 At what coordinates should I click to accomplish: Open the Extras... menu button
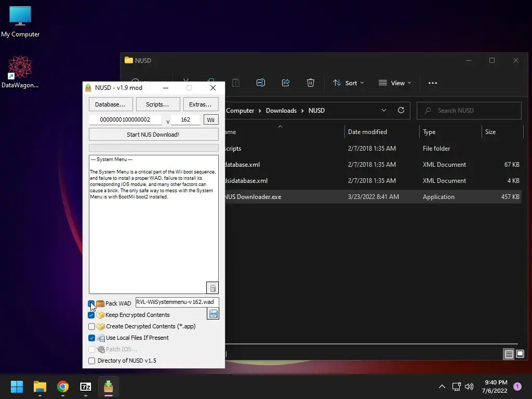tap(201, 104)
